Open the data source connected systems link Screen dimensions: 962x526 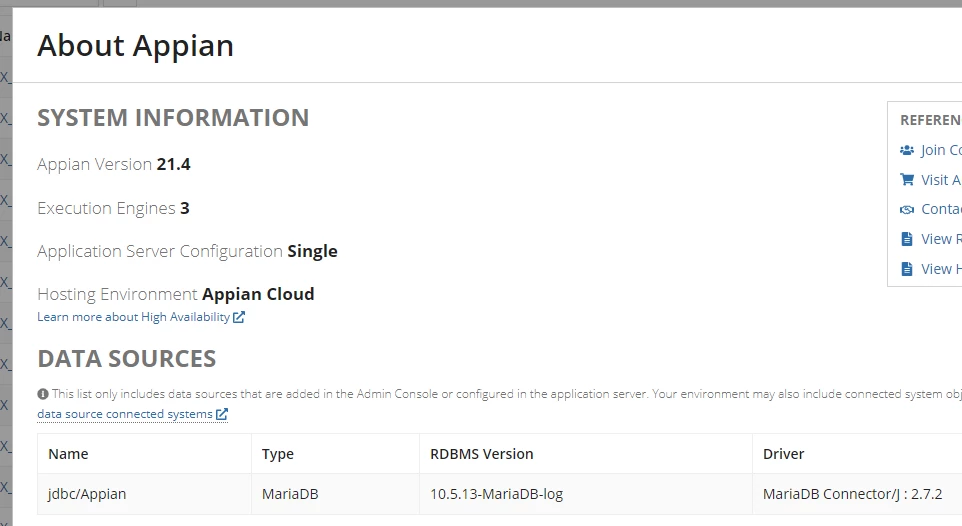(x=125, y=414)
